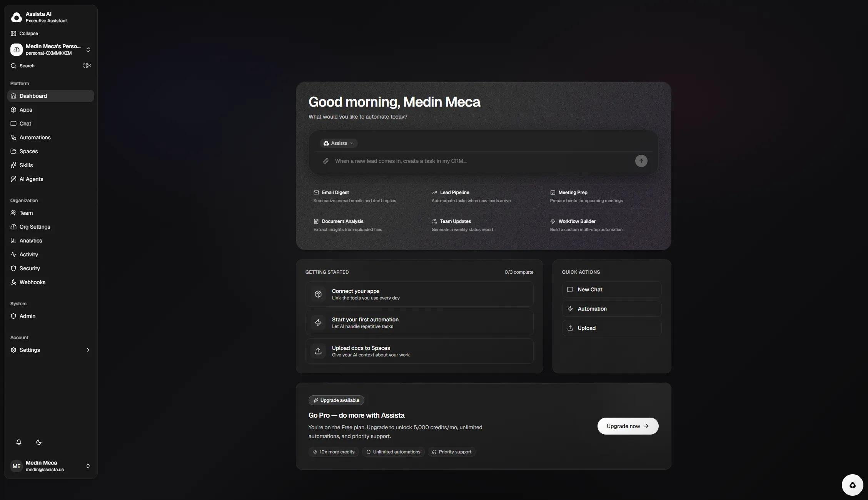The width and height of the screenshot is (868, 500).
Task: Click the workspace building avatar icon
Action: (17, 50)
